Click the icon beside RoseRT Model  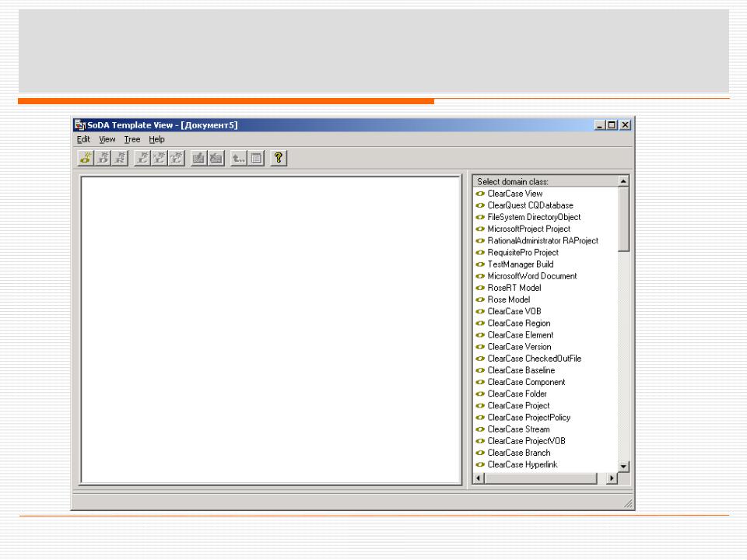pyautogui.click(x=480, y=288)
